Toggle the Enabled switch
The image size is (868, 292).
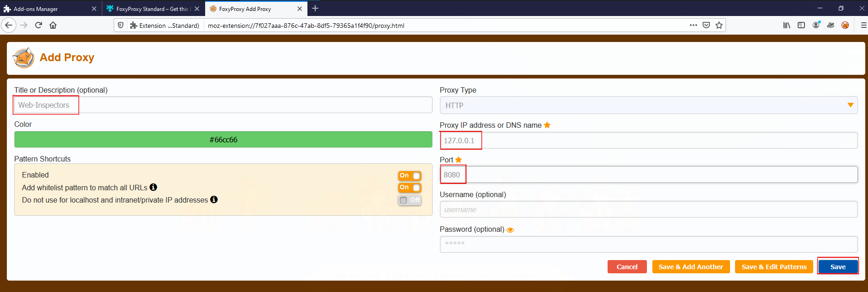409,176
